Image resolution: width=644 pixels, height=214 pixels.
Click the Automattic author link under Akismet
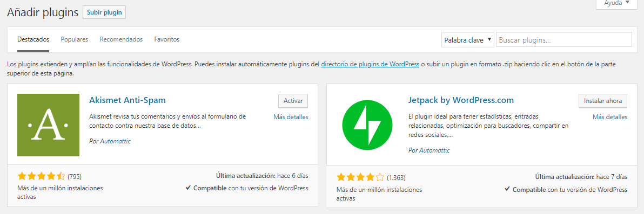[x=116, y=141]
